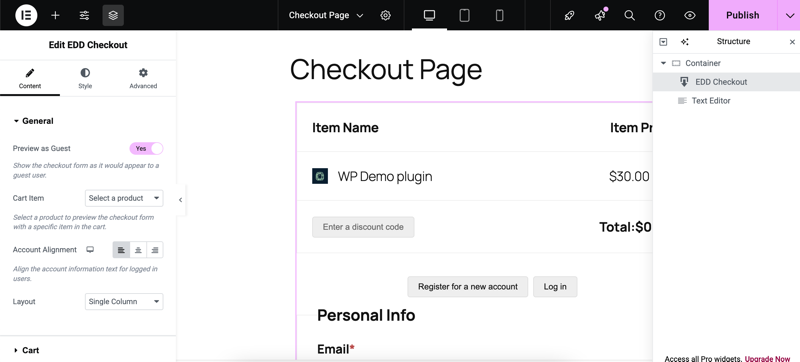Open the Finder search icon
The width and height of the screenshot is (800, 362).
coord(630,15)
